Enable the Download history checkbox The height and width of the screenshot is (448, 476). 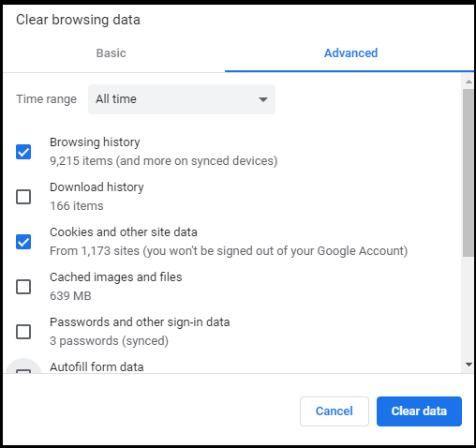point(23,197)
